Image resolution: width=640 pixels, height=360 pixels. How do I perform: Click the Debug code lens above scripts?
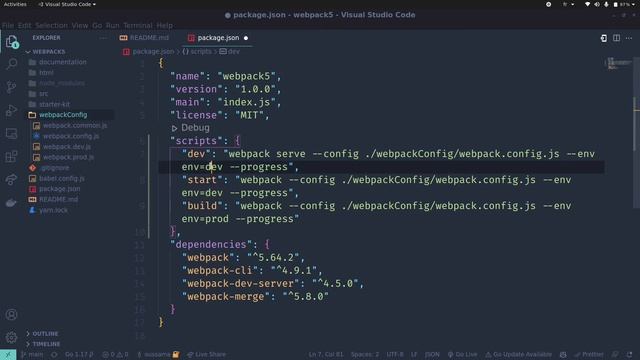191,128
